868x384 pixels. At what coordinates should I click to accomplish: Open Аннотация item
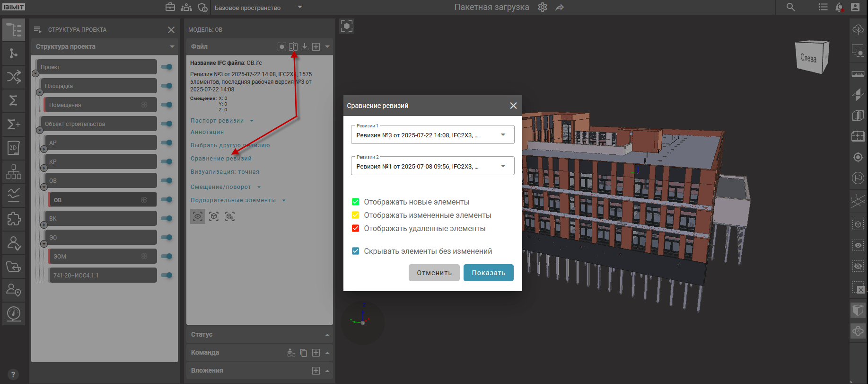[x=207, y=132]
